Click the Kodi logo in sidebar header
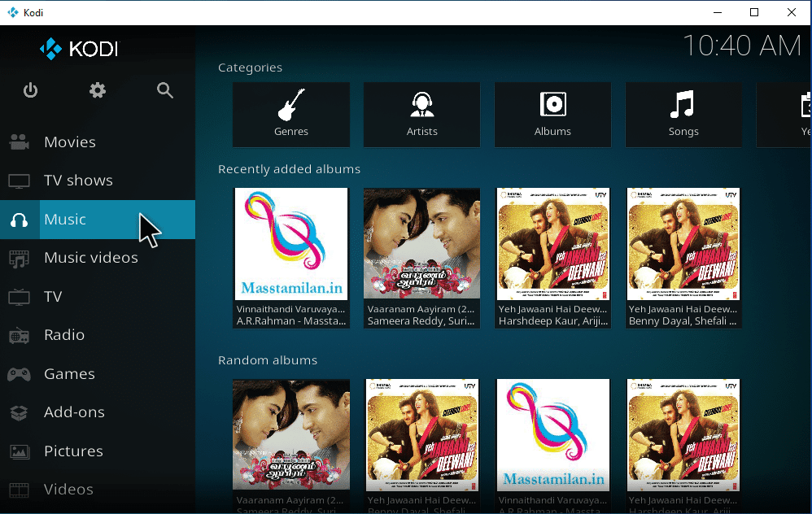The image size is (812, 514). click(x=80, y=49)
